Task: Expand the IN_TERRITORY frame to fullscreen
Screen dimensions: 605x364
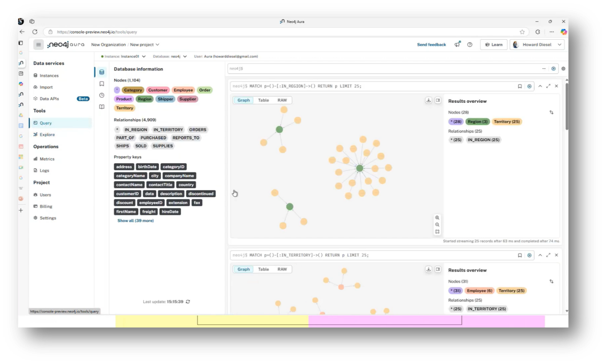Action: click(x=548, y=255)
